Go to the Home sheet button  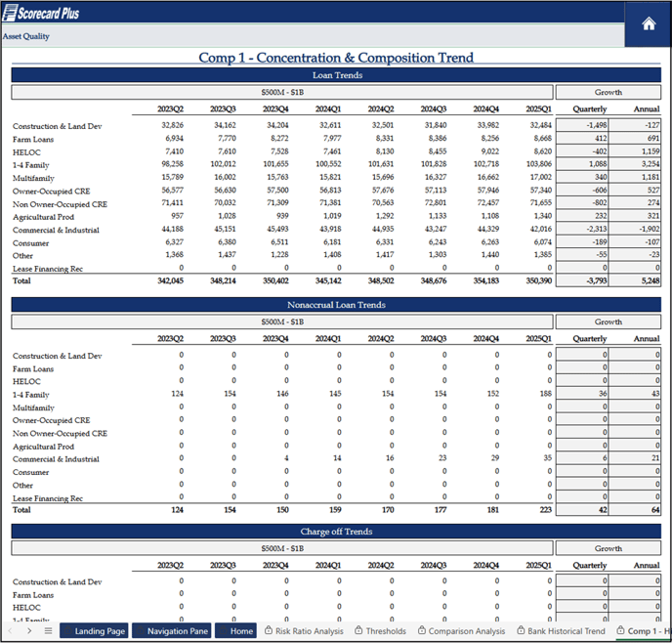(x=235, y=630)
